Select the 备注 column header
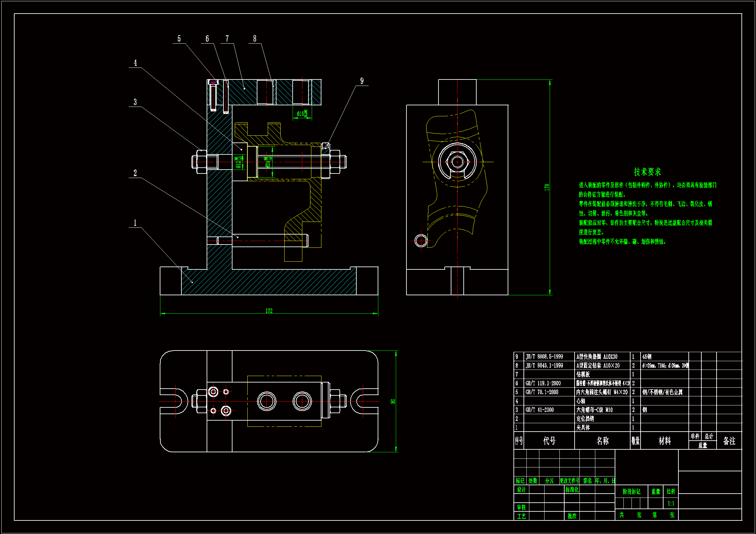 pos(729,441)
